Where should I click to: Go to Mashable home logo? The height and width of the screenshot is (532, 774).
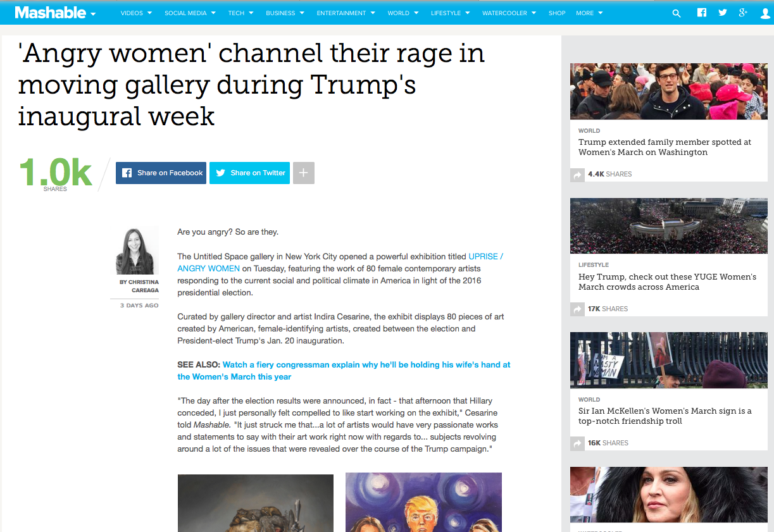(51, 13)
